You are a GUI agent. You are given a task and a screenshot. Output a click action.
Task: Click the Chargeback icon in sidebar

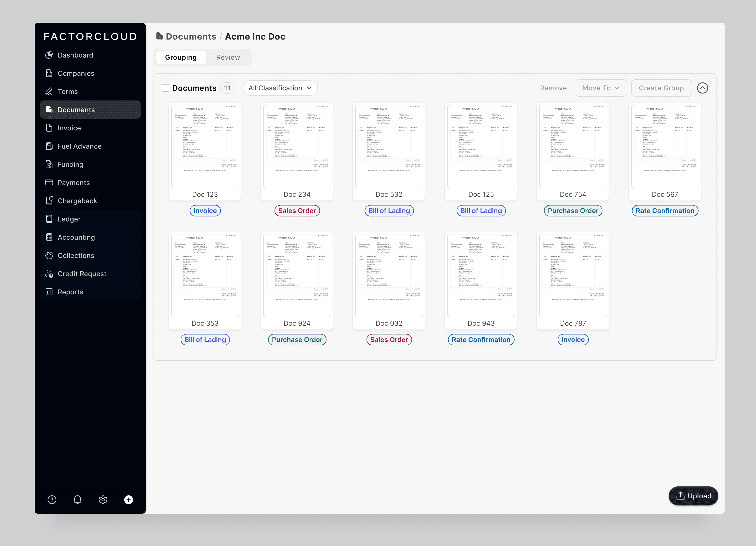(x=49, y=200)
